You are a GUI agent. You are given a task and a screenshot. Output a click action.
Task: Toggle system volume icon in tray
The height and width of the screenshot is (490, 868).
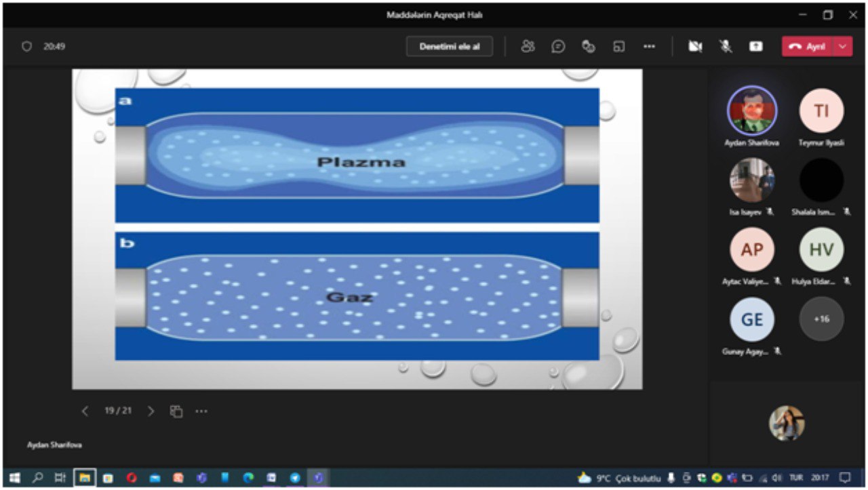778,478
